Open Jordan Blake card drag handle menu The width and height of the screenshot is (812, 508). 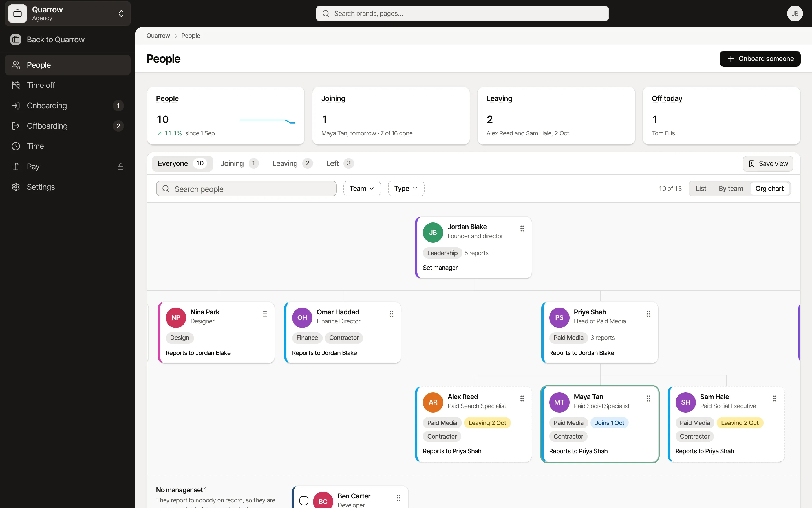click(x=522, y=229)
